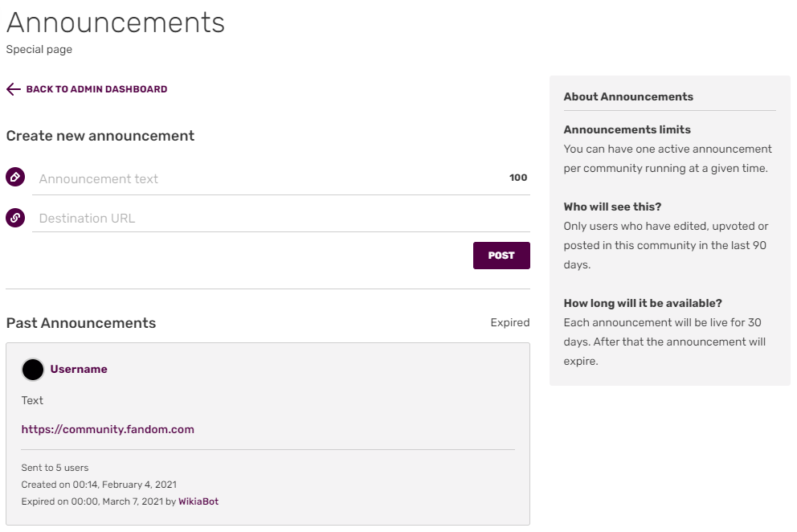Click the pencil icon beside announcement text
Image resolution: width=797 pixels, height=532 pixels.
15,178
